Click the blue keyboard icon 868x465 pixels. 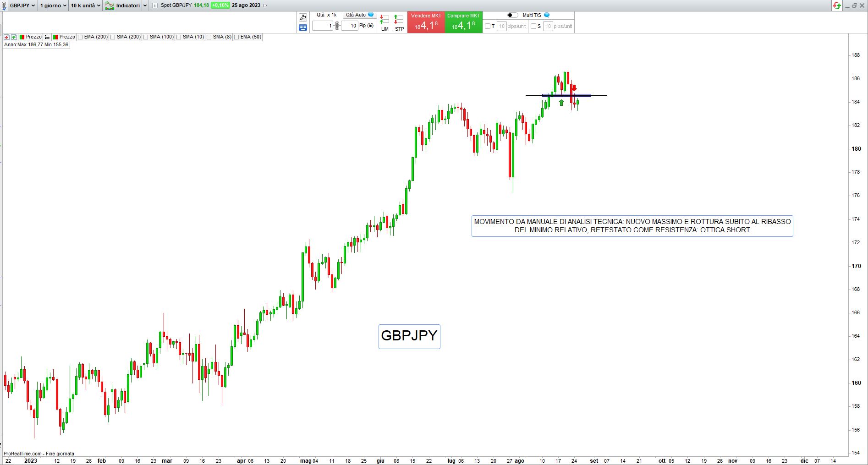pos(302,27)
